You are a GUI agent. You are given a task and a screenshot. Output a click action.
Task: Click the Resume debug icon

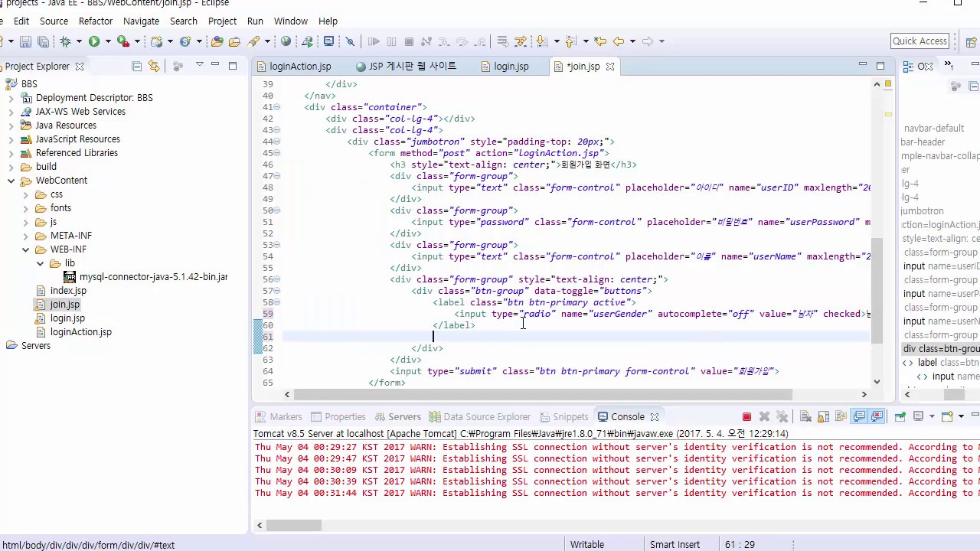374,41
